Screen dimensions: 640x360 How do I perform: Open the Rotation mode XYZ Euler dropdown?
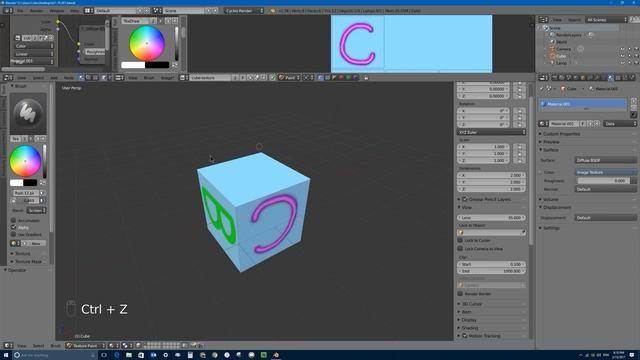pos(491,132)
